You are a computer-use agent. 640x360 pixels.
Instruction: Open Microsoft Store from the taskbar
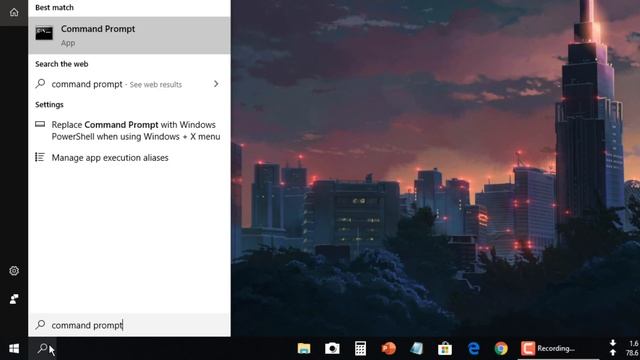[x=444, y=348]
